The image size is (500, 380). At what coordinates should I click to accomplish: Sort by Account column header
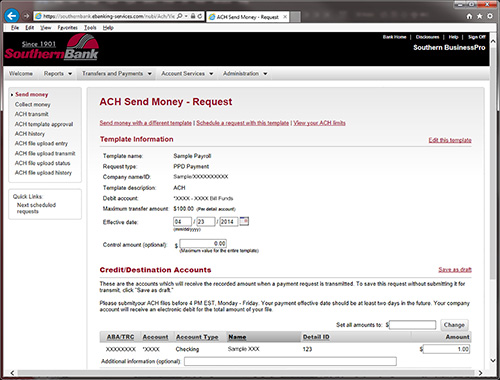[x=155, y=337]
